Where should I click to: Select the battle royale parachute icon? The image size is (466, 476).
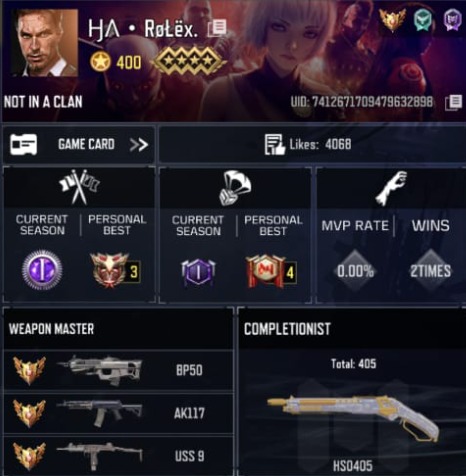click(x=235, y=188)
